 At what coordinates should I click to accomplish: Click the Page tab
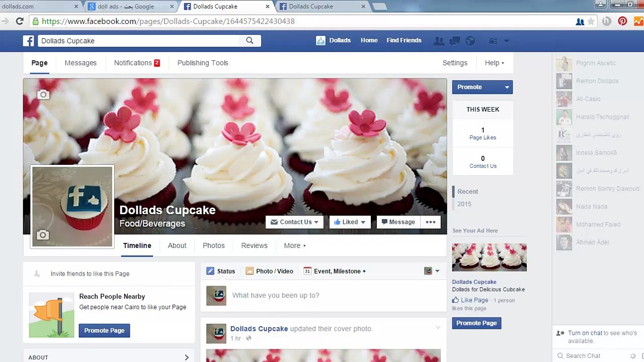pyautogui.click(x=39, y=63)
